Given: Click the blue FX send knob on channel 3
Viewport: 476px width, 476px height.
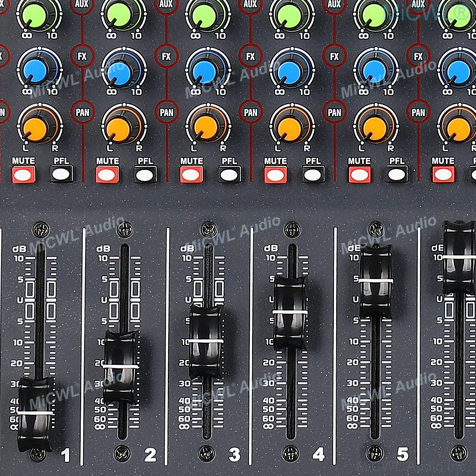Looking at the screenshot, I should coord(205,71).
